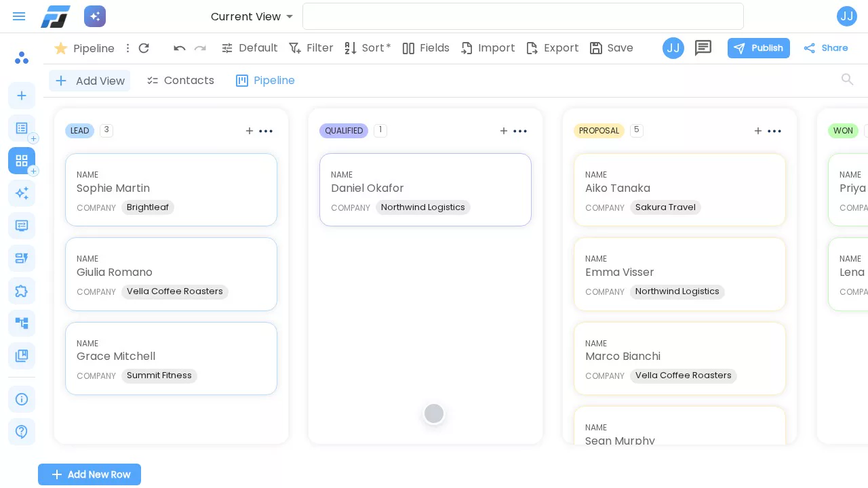Open the Sort toolbar option
This screenshot has height=488, width=868.
pos(367,48)
